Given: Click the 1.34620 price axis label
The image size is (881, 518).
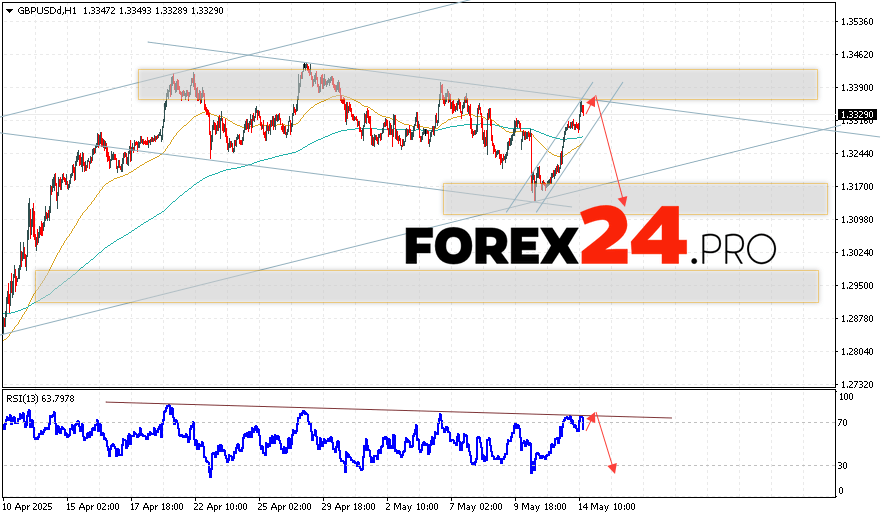Looking at the screenshot, I should (x=857, y=55).
